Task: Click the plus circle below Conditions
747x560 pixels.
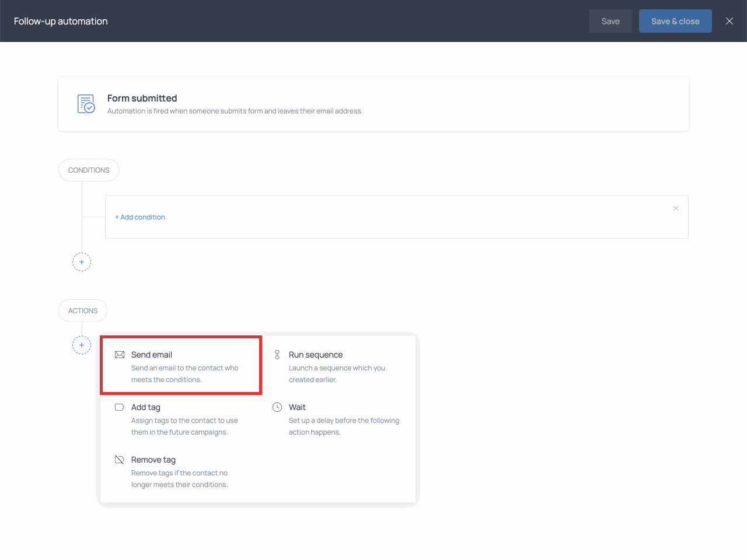Action: 82,261
